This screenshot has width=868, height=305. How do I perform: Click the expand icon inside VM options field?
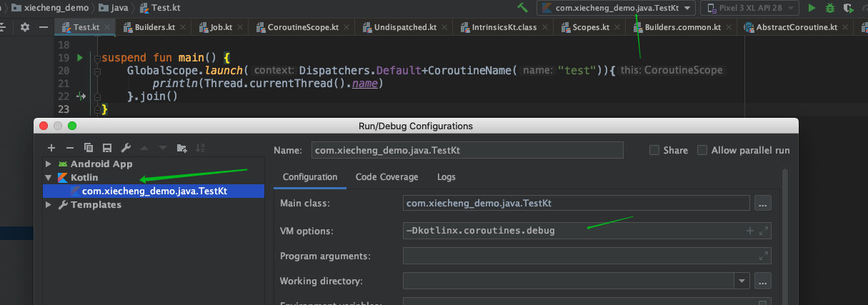tap(764, 231)
